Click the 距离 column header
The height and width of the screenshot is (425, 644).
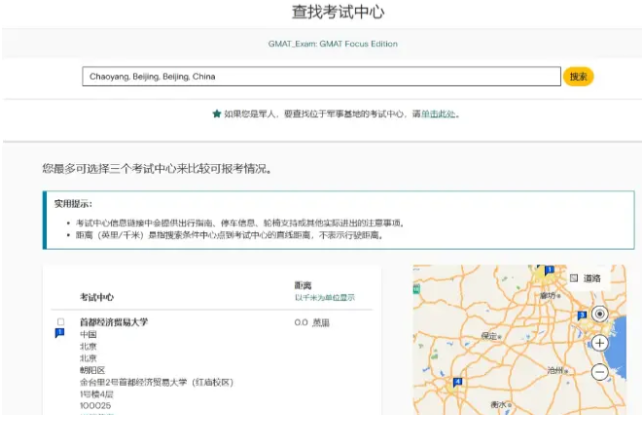coord(303,285)
